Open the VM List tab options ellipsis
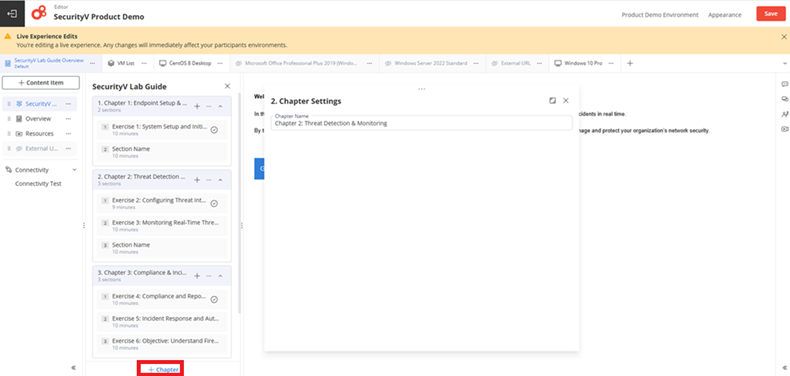 [145, 64]
